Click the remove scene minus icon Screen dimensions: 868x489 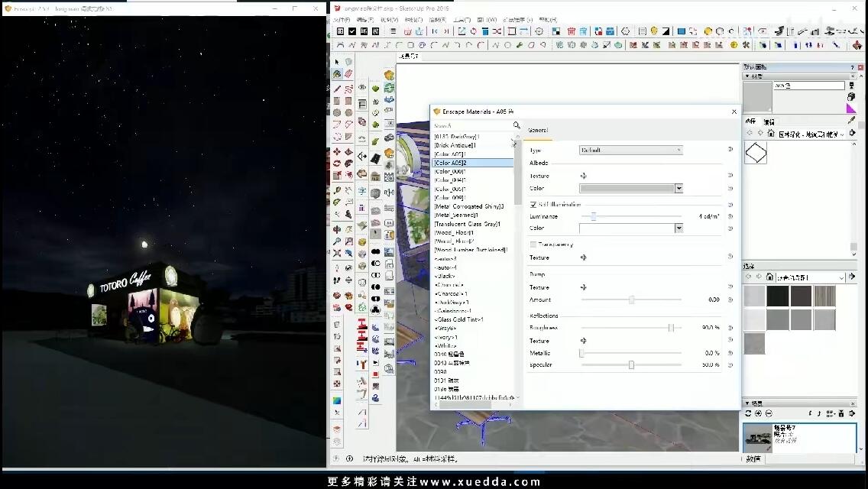coord(769,413)
